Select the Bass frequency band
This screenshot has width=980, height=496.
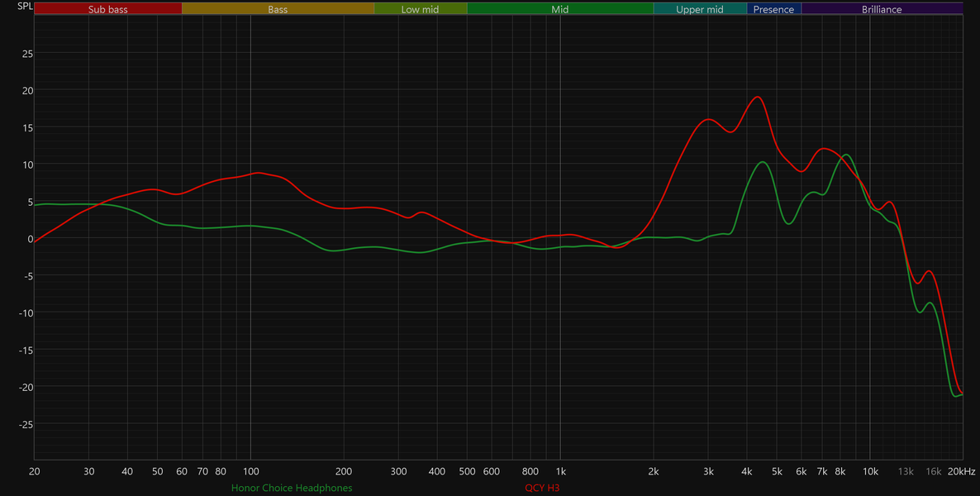point(278,9)
